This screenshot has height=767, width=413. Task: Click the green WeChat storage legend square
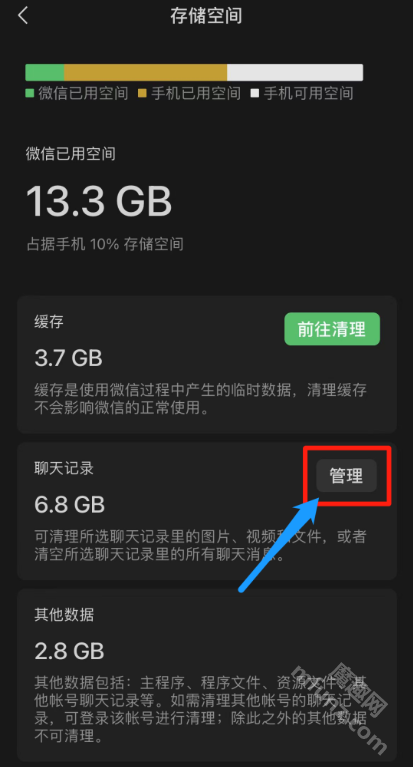(x=29, y=93)
